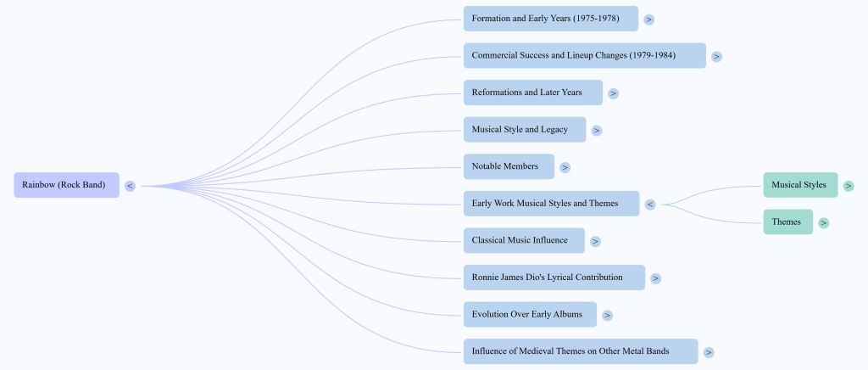Select Early Work Musical Styles and Themes box
The image size is (868, 370).
coord(551,204)
